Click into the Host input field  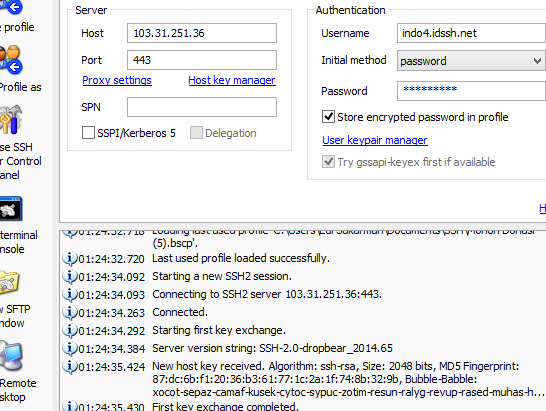coord(202,33)
